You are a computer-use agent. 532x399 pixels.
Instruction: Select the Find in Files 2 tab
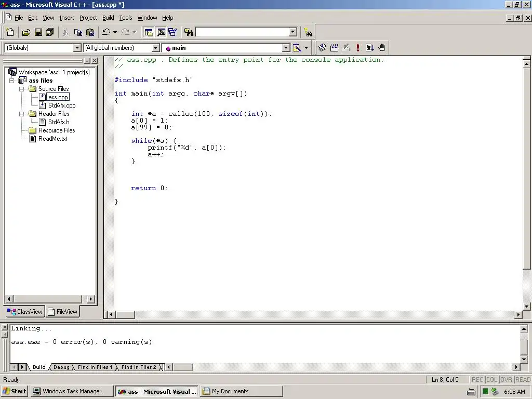pyautogui.click(x=138, y=367)
